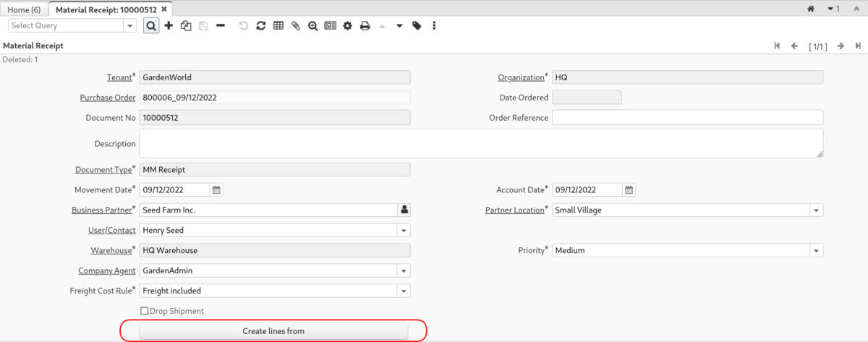This screenshot has width=868, height=342.
Task: Switch to the Home (6) tab
Action: click(x=25, y=9)
